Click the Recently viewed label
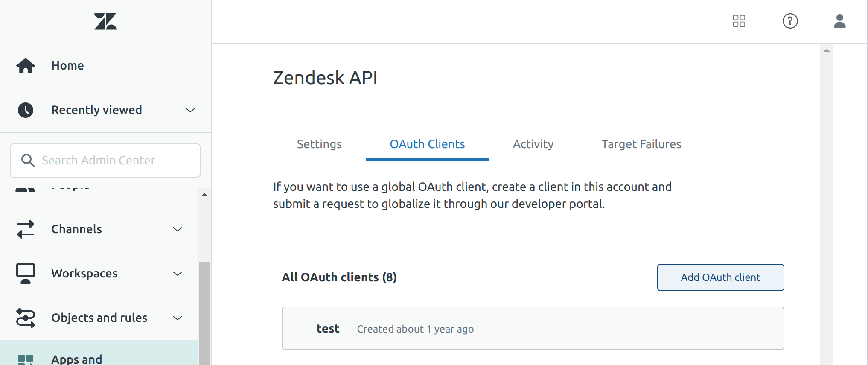Screen dimensions: 868x365 pos(97,110)
